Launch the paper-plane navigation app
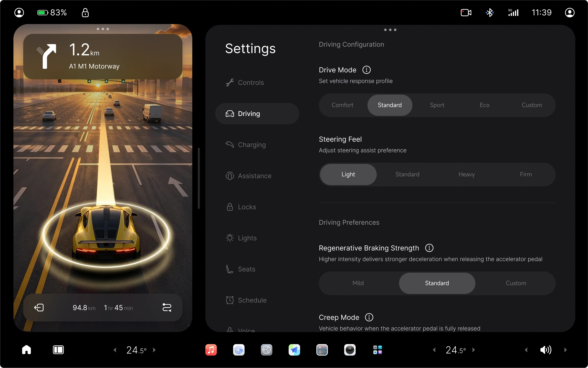The image size is (588, 368). [294, 350]
